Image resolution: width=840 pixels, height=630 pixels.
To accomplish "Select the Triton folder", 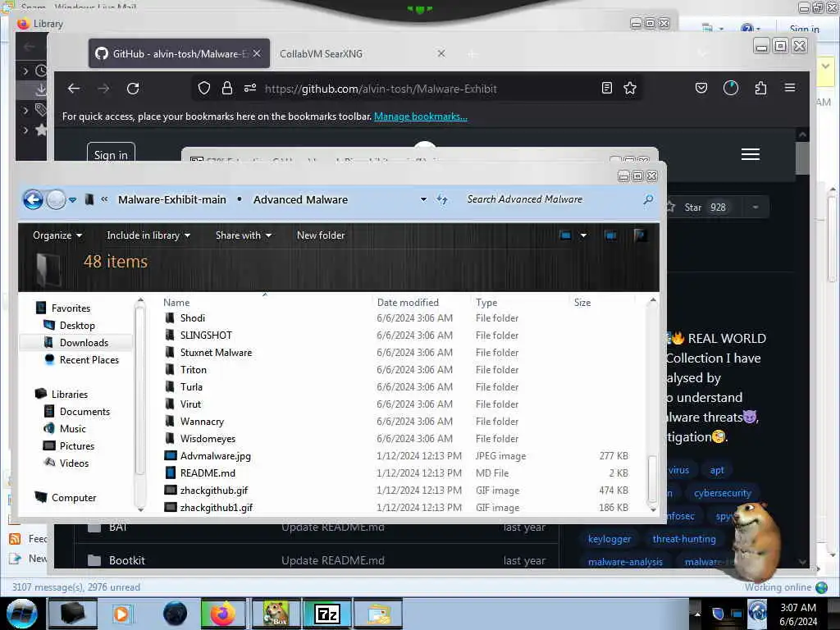I will (193, 370).
